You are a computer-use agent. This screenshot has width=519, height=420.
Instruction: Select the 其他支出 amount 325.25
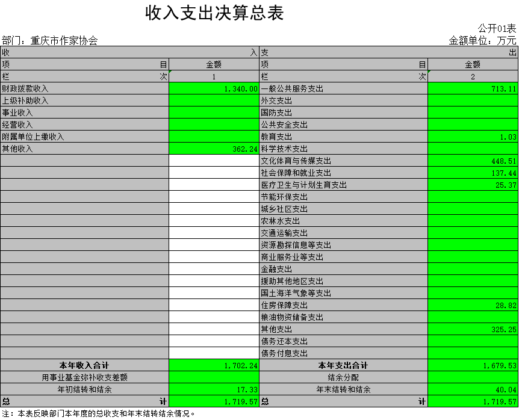tap(473, 329)
